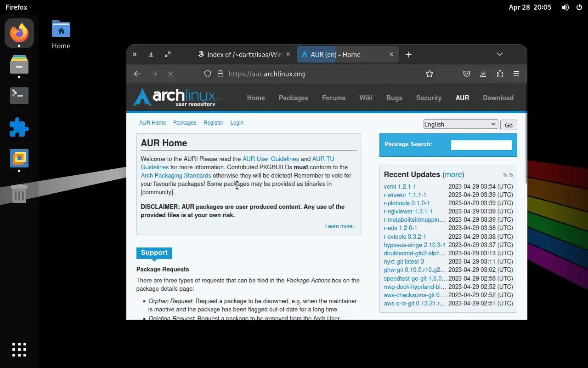
Task: Open the Firefox downloads panel
Action: coord(483,74)
